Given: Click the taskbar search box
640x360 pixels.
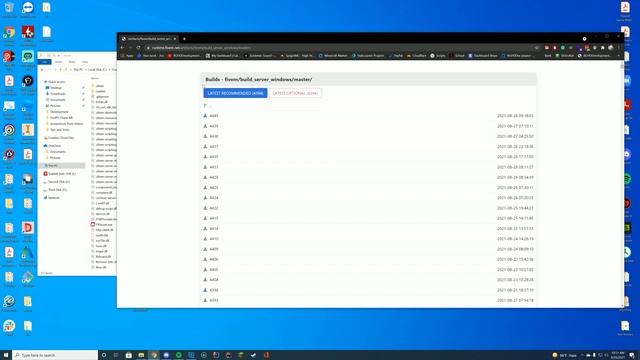Looking at the screenshot, I should point(55,355).
